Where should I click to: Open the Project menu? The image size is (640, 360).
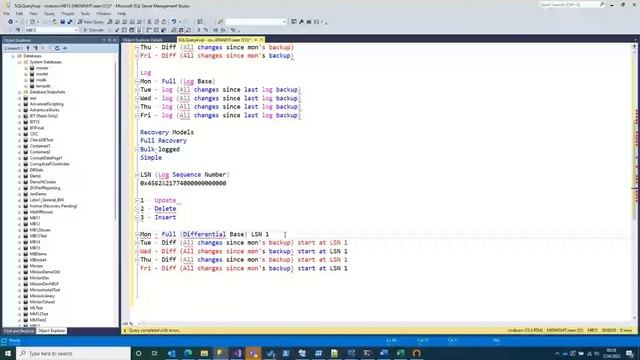click(x=68, y=13)
